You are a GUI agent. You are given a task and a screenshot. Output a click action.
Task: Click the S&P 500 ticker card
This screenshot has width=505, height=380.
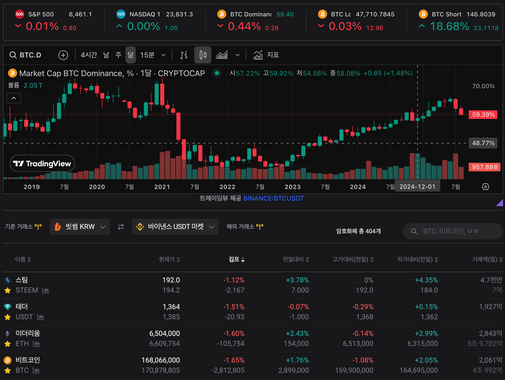(54, 21)
